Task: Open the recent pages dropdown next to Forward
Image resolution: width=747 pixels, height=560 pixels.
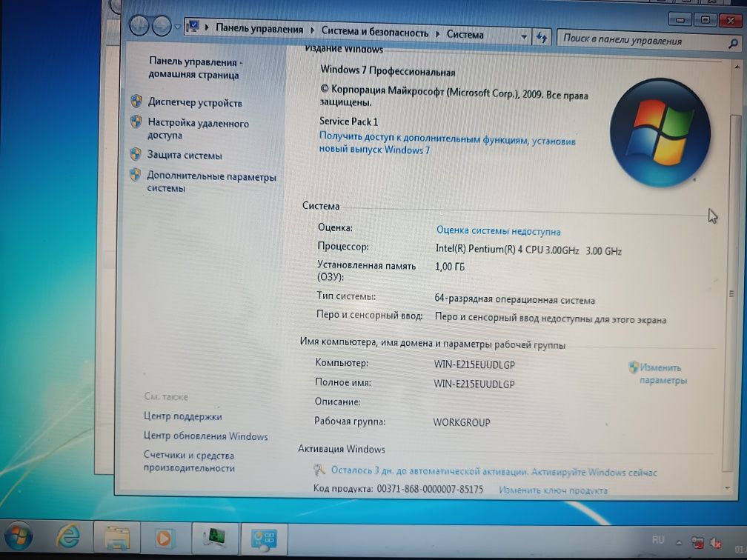Action: coord(177,27)
